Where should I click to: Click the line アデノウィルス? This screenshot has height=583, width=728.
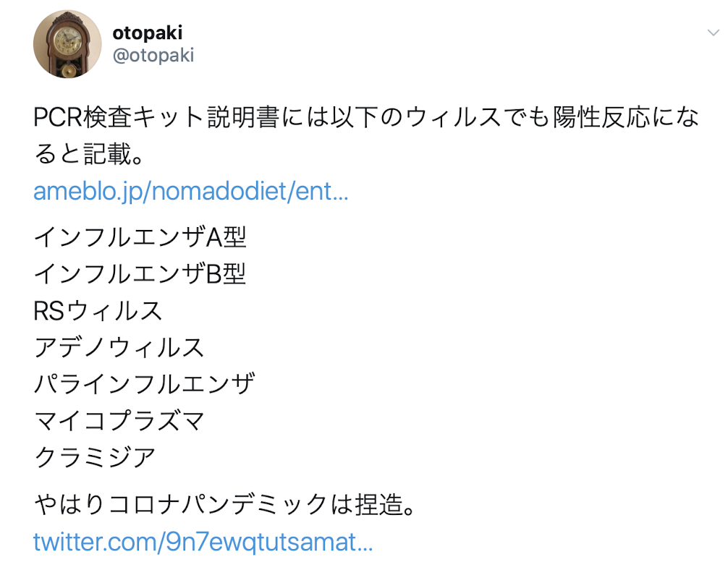click(119, 347)
